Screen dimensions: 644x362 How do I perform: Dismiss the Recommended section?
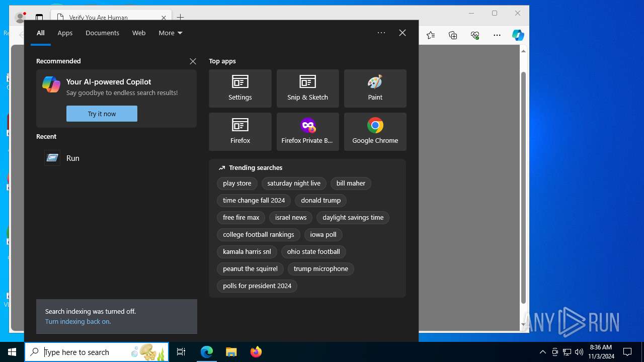(193, 61)
